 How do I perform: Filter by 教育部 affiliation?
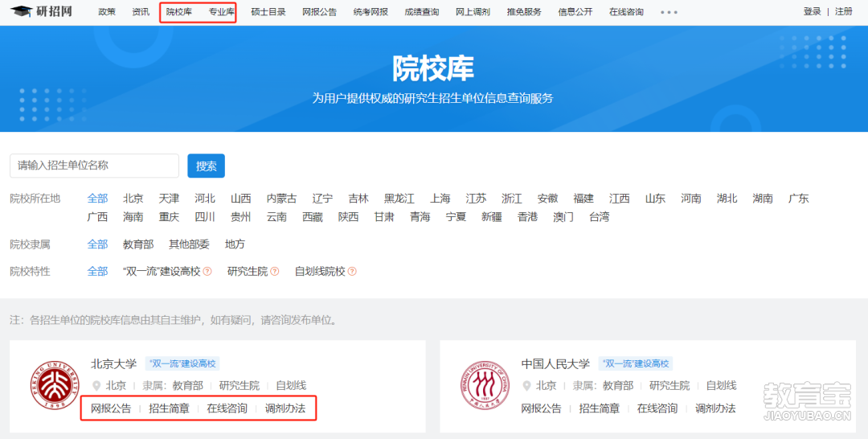click(138, 244)
